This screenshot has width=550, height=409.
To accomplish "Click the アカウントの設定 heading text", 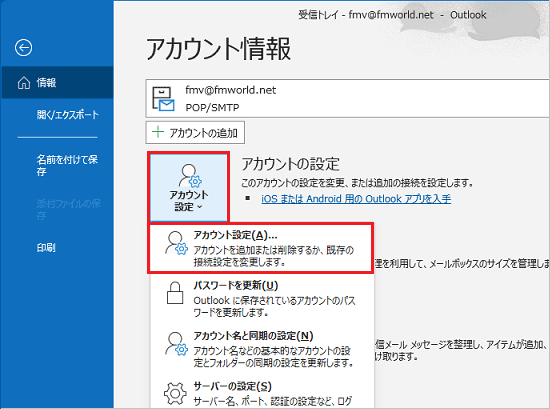I will click(290, 164).
